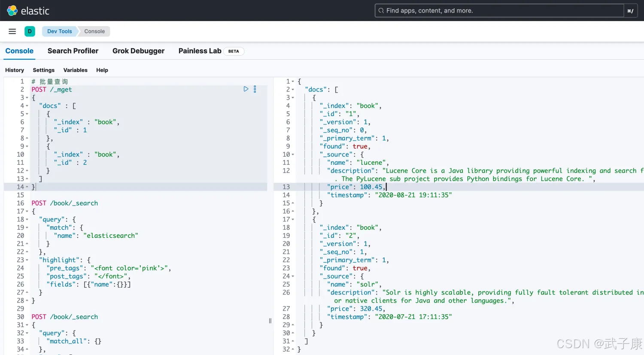The image size is (644, 355).
Task: Open the History panel
Action: 15,70
